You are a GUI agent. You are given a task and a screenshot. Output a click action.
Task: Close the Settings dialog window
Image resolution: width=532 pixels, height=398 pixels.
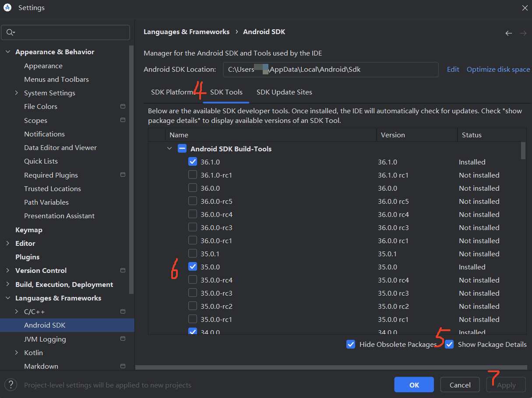(x=525, y=8)
